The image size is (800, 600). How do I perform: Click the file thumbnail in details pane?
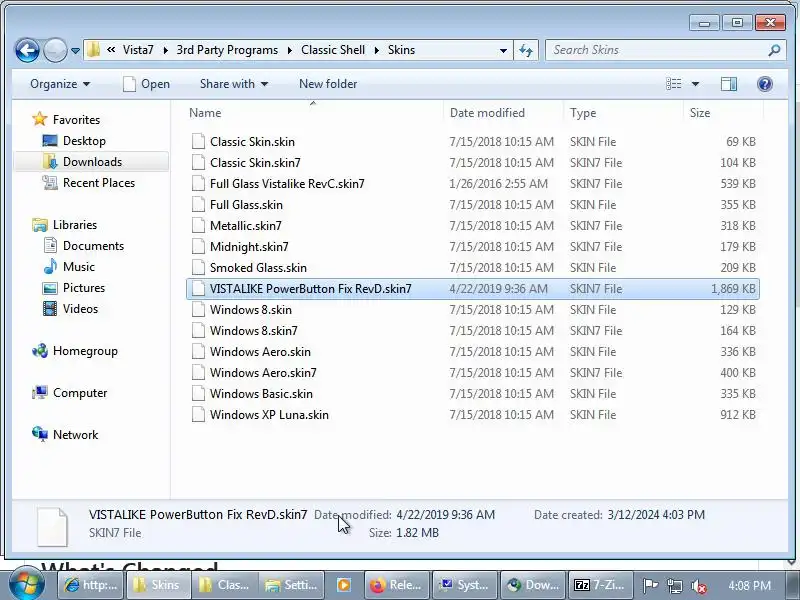[x=53, y=527]
